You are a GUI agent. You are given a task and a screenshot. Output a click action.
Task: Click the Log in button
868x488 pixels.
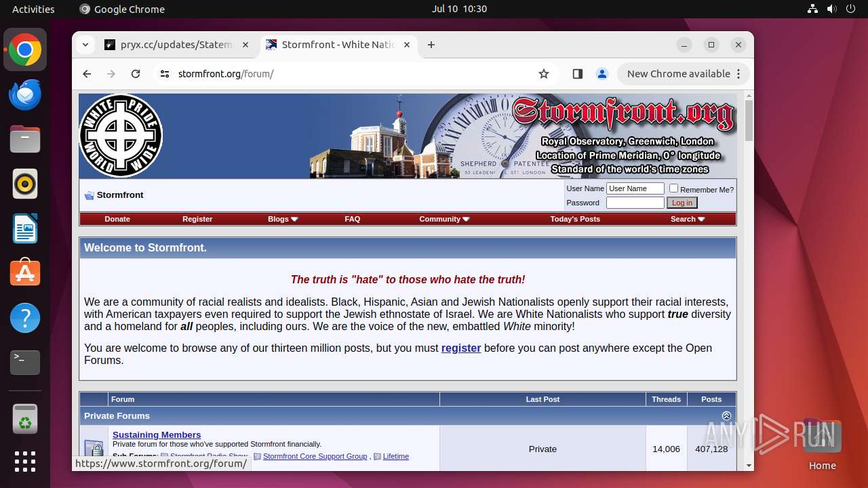tap(682, 203)
